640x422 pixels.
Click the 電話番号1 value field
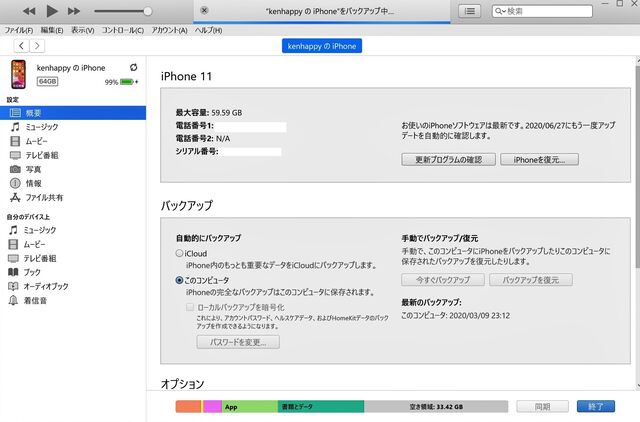(x=250, y=127)
